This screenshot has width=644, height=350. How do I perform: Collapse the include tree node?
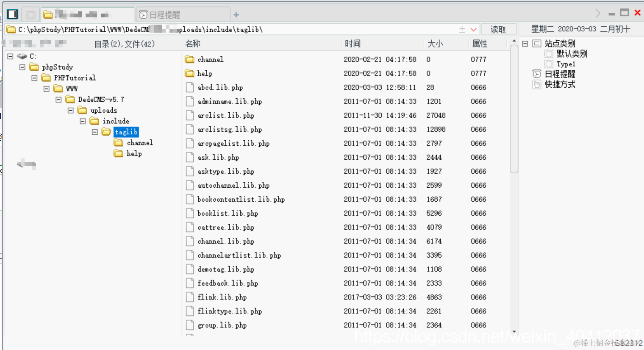[83, 121]
